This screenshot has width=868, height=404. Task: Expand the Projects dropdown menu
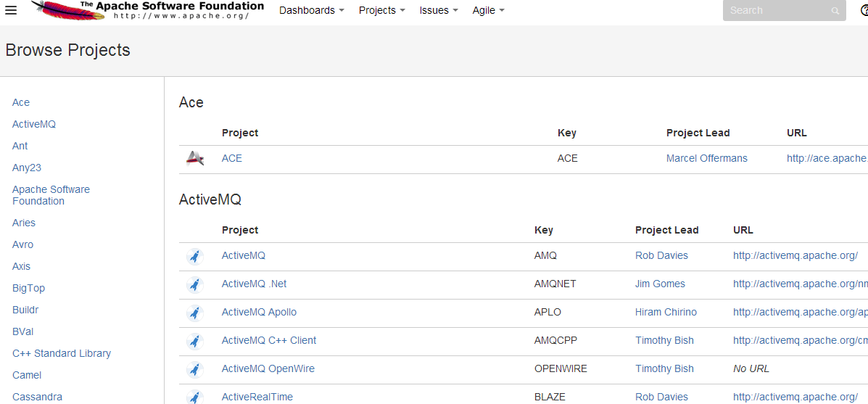point(382,10)
